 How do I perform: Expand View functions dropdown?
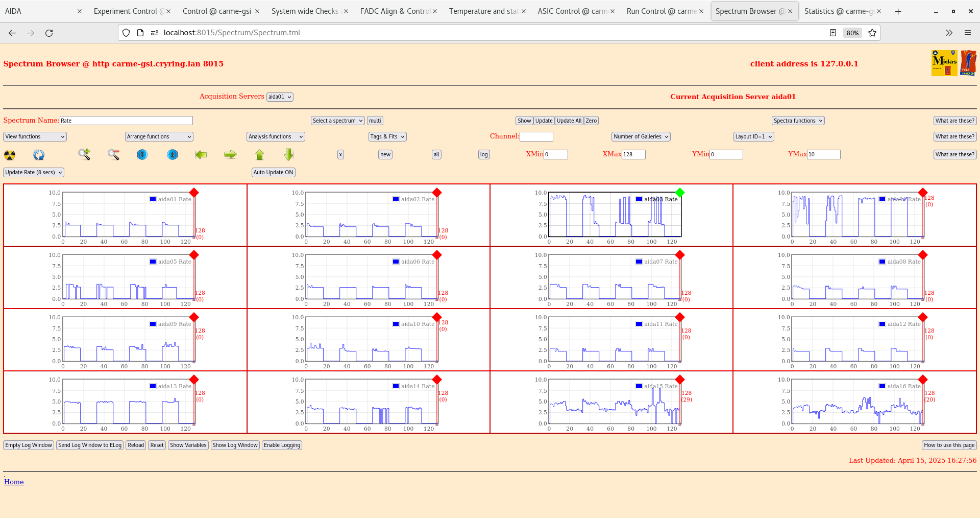pos(35,136)
